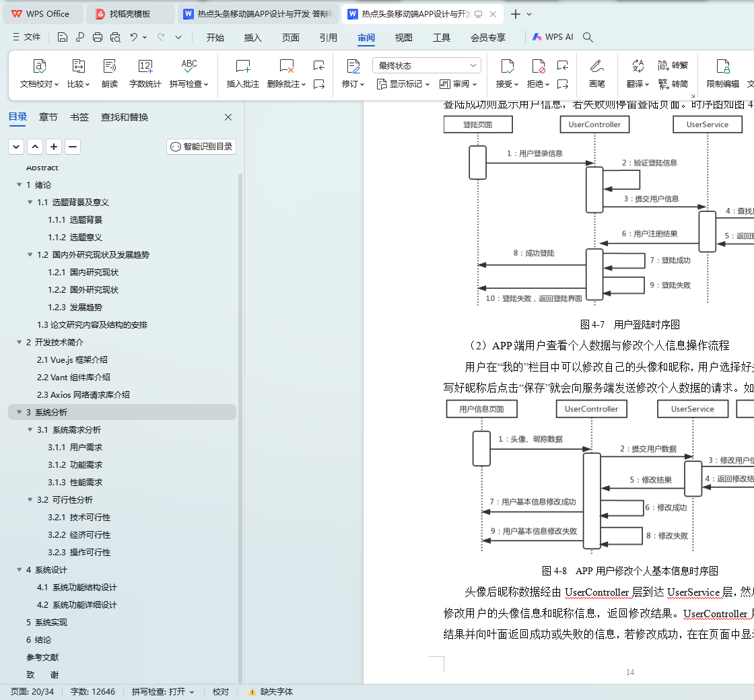The width and height of the screenshot is (754, 700).
Task: Open the 审阅 review pane button
Action: coord(458,83)
